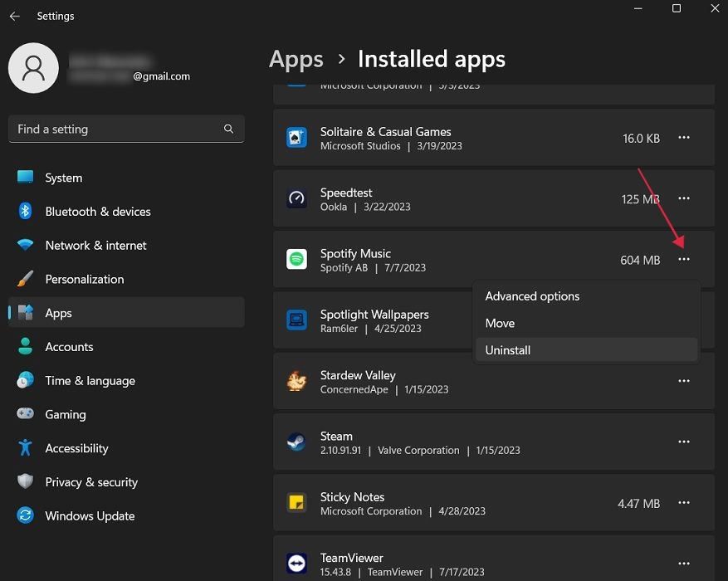Image resolution: width=728 pixels, height=581 pixels.
Task: Click the Spotify Music app icon
Action: (x=297, y=260)
